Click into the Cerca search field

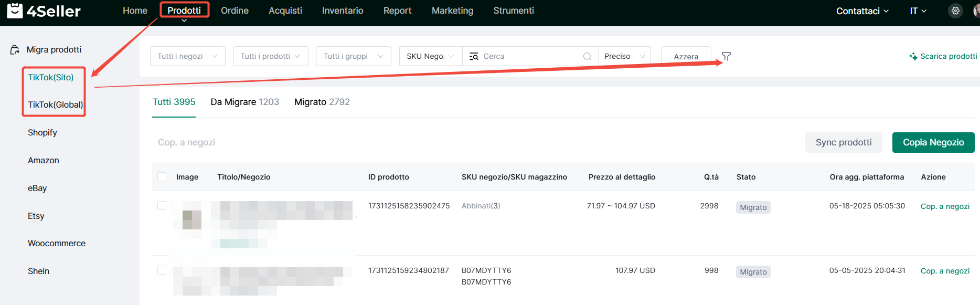[x=530, y=56]
